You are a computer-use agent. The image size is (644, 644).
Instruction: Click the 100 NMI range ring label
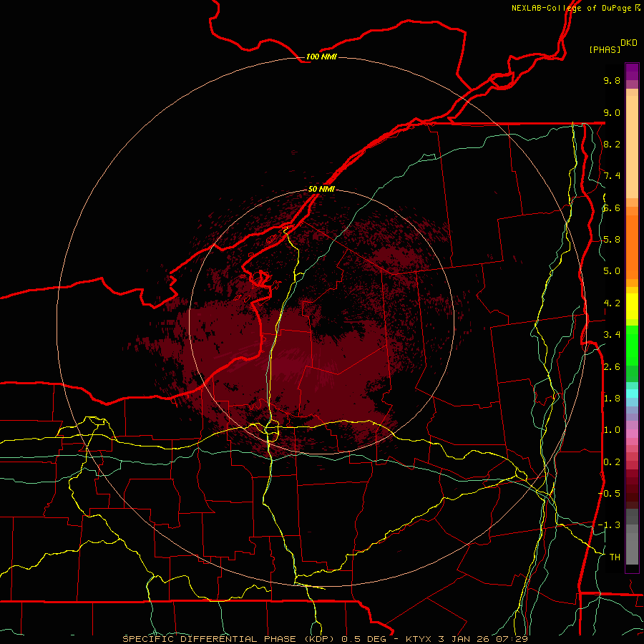(321, 57)
